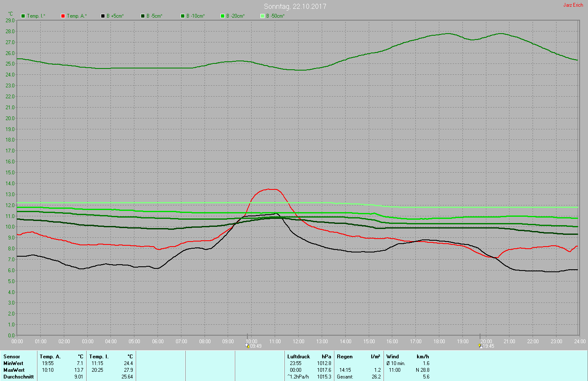Select the legend label "B -20cm*"
588x381 pixels.
click(x=236, y=16)
